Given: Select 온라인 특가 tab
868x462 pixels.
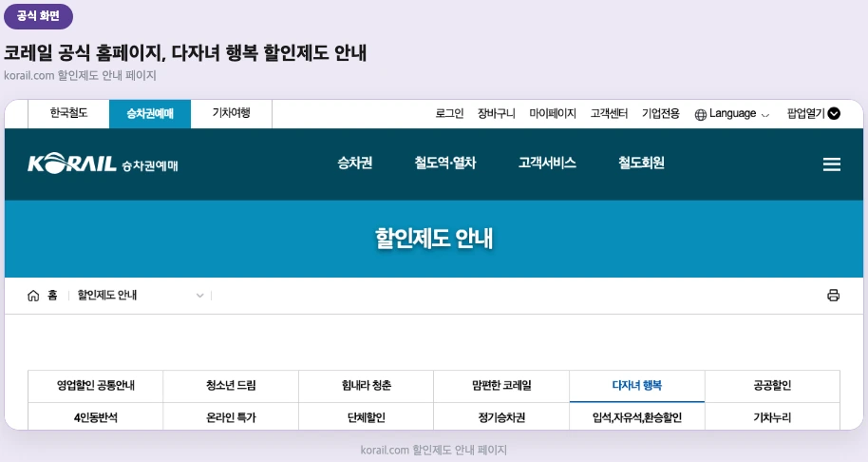Looking at the screenshot, I should [x=231, y=416].
